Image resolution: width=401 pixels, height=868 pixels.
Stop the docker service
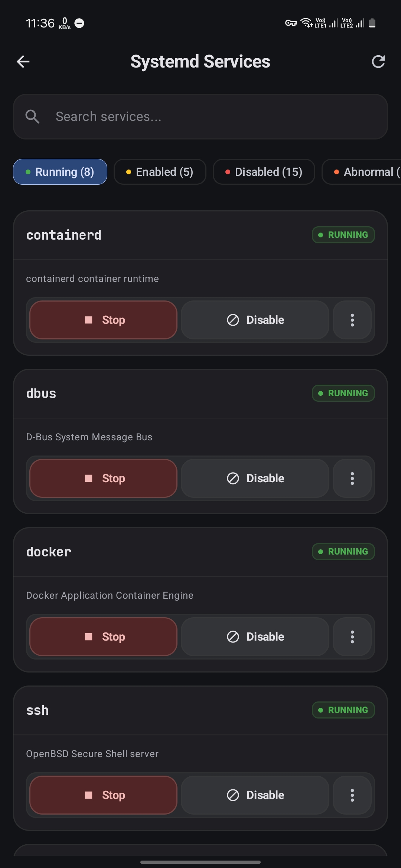(x=103, y=637)
